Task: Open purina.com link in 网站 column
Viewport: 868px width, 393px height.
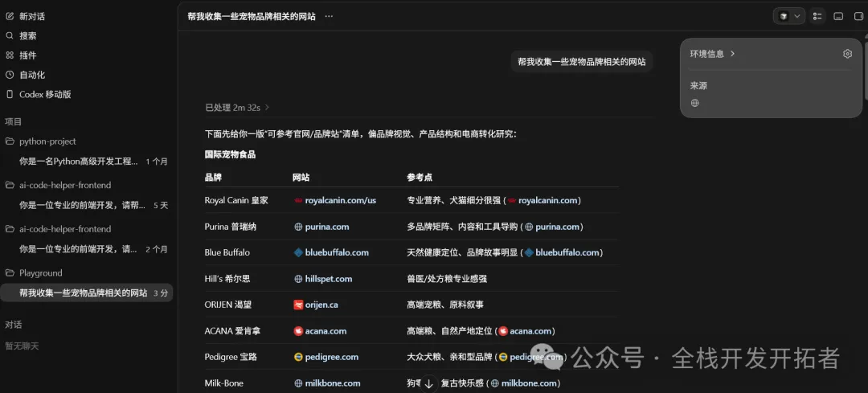Action: coord(327,227)
